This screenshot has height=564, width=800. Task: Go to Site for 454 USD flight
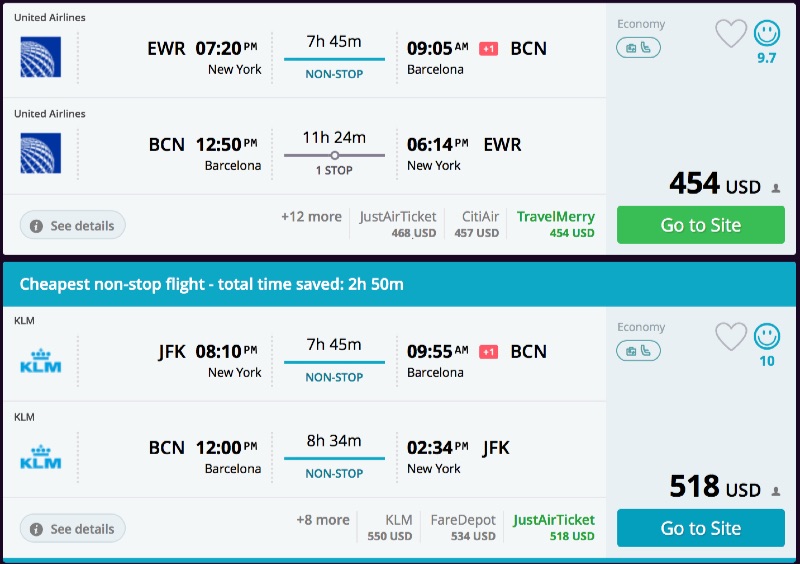(700, 225)
